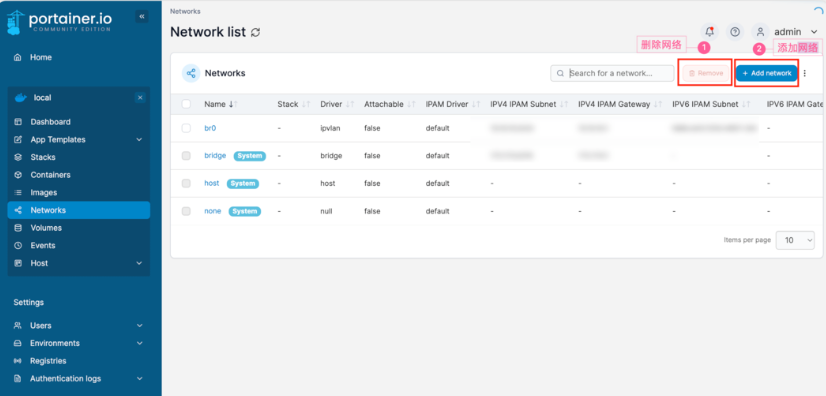The width and height of the screenshot is (826, 396).
Task: Open Home from the sidebar
Action: [x=41, y=57]
